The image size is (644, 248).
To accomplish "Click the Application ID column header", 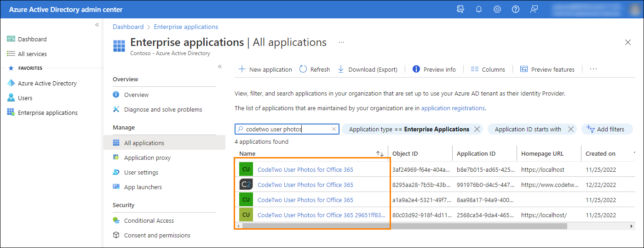I will pyautogui.click(x=476, y=154).
